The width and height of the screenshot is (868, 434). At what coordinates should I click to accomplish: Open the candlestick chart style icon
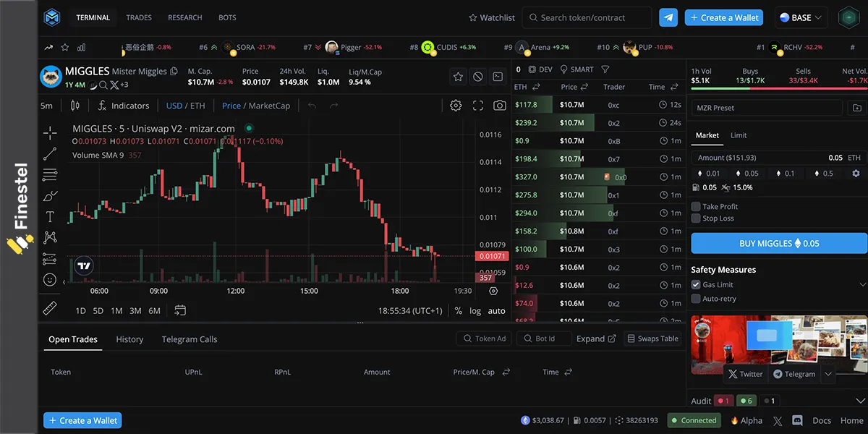75,106
